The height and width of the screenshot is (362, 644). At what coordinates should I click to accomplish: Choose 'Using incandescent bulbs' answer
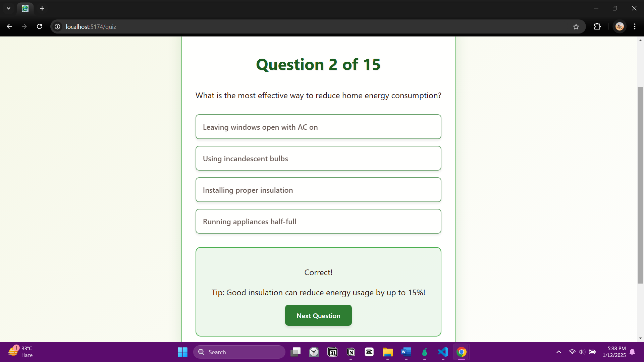point(318,159)
